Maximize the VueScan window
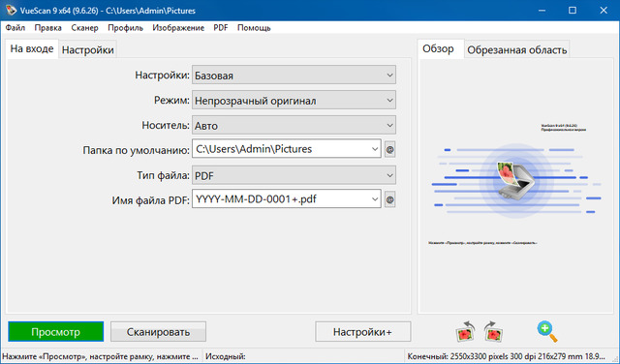620x364 pixels. tap(573, 11)
